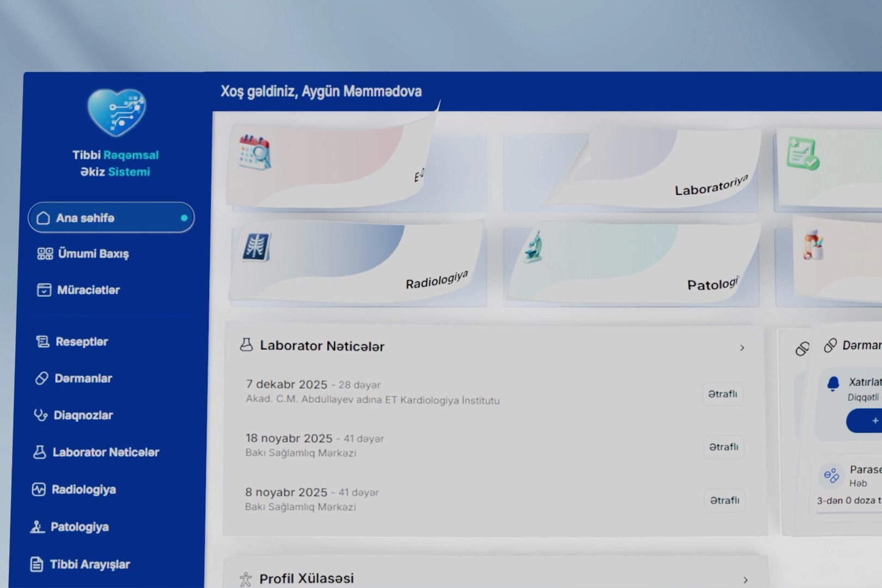The height and width of the screenshot is (588, 882).
Task: Open Müraciətlər in the sidebar
Action: click(78, 290)
